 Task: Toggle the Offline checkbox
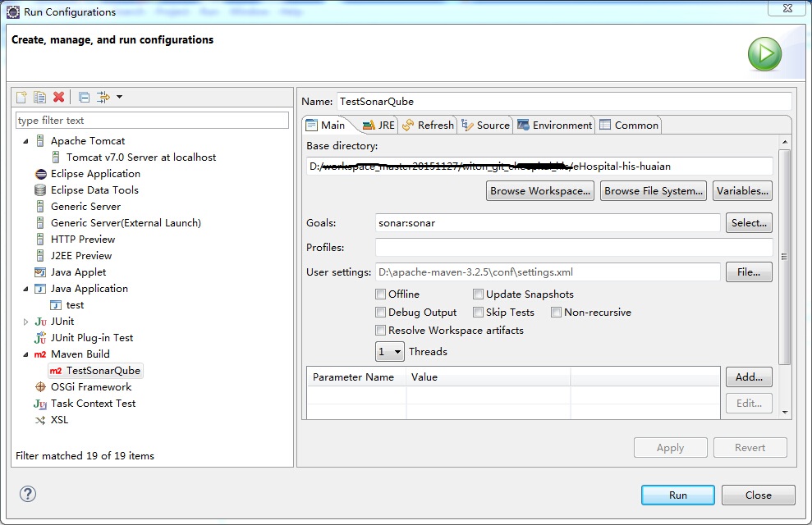381,294
